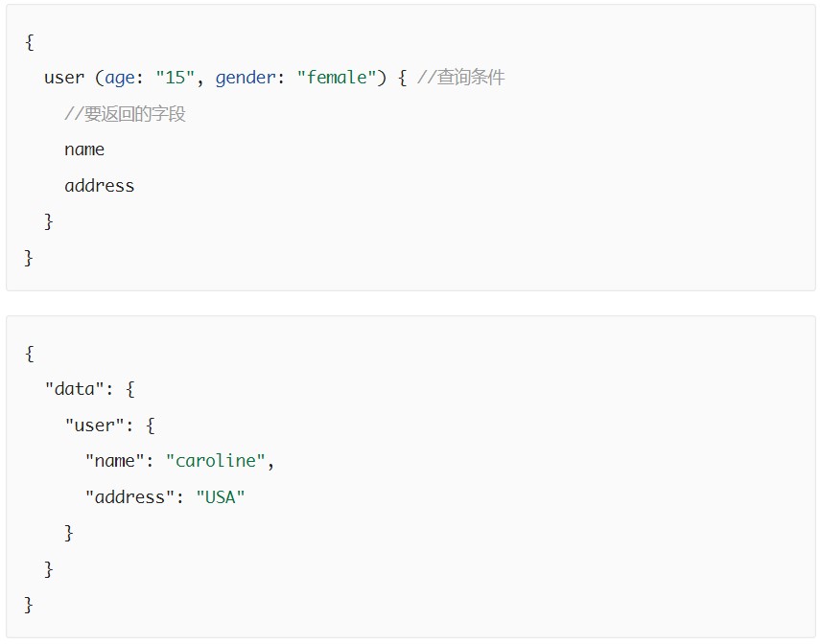Click the "caroline" string value
The image size is (820, 644).
pyautogui.click(x=215, y=461)
